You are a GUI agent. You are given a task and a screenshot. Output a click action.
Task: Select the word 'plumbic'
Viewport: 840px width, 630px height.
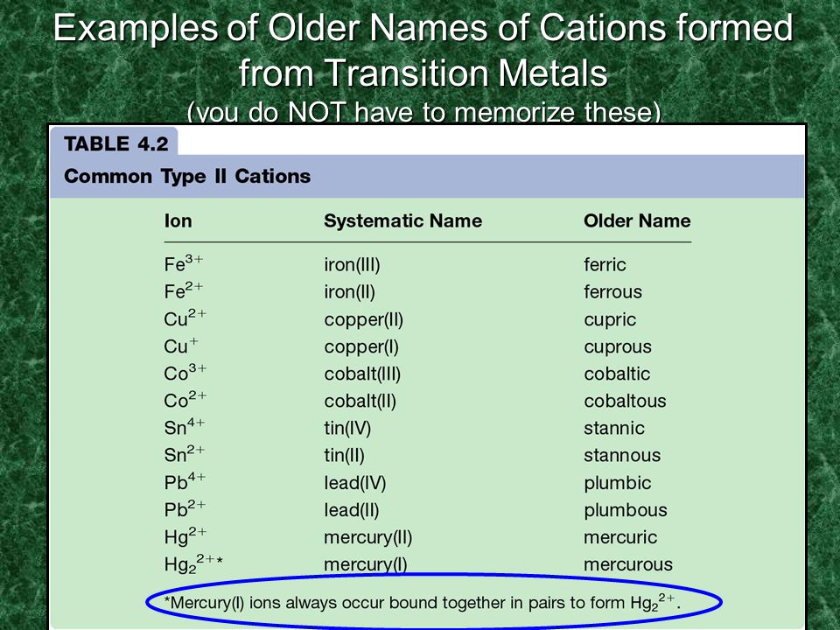pos(617,483)
